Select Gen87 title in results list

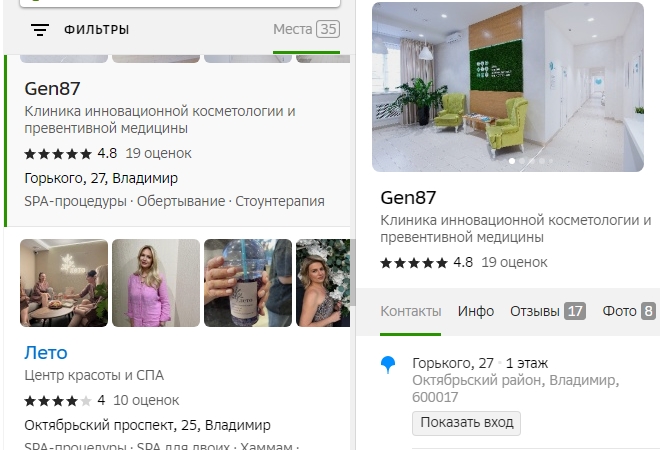[x=52, y=89]
